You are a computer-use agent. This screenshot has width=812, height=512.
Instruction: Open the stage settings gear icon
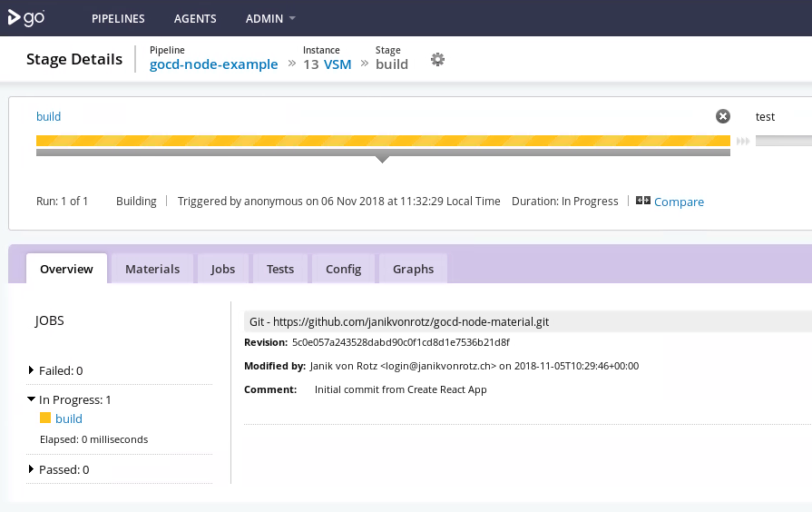coord(437,59)
